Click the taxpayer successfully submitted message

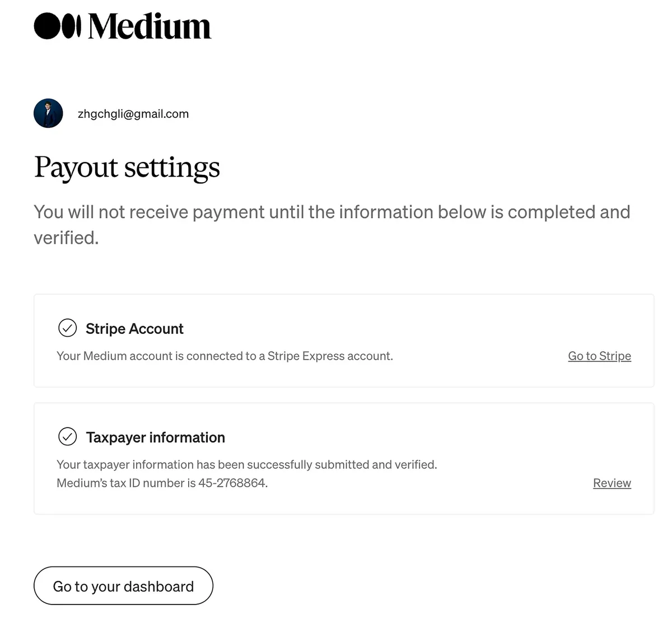[246, 465]
